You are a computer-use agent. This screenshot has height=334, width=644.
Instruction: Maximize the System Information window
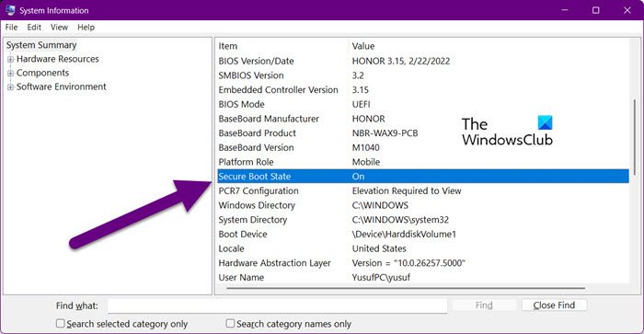595,10
